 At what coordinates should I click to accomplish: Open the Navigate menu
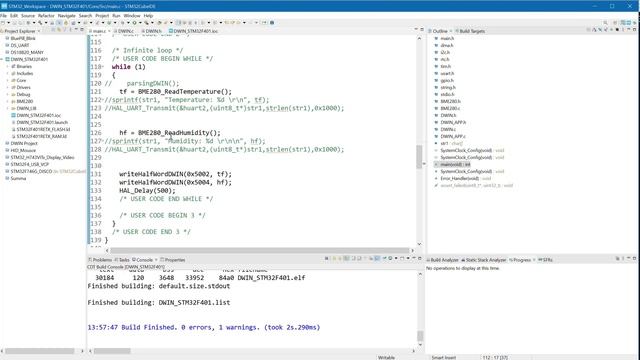click(67, 16)
